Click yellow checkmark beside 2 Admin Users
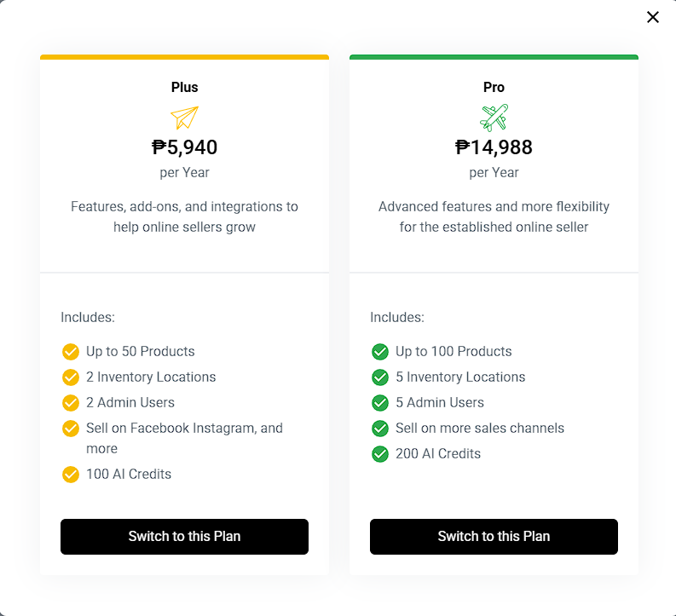676x616 pixels. pos(71,403)
